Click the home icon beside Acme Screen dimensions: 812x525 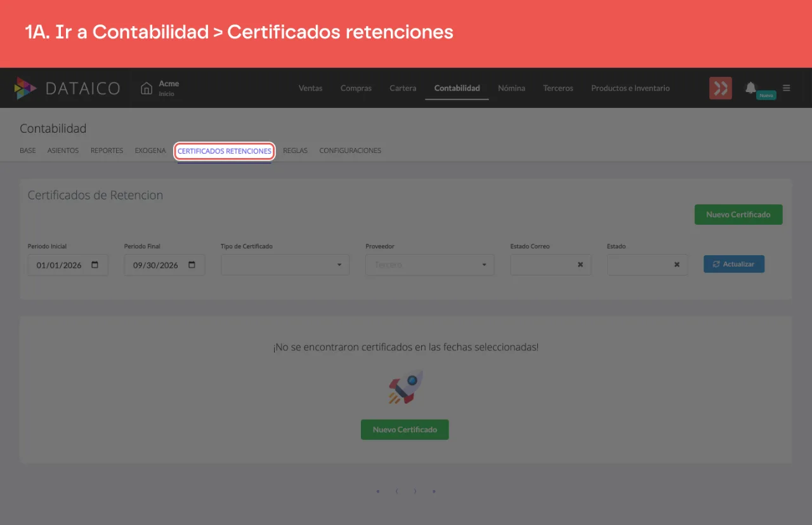pos(147,88)
